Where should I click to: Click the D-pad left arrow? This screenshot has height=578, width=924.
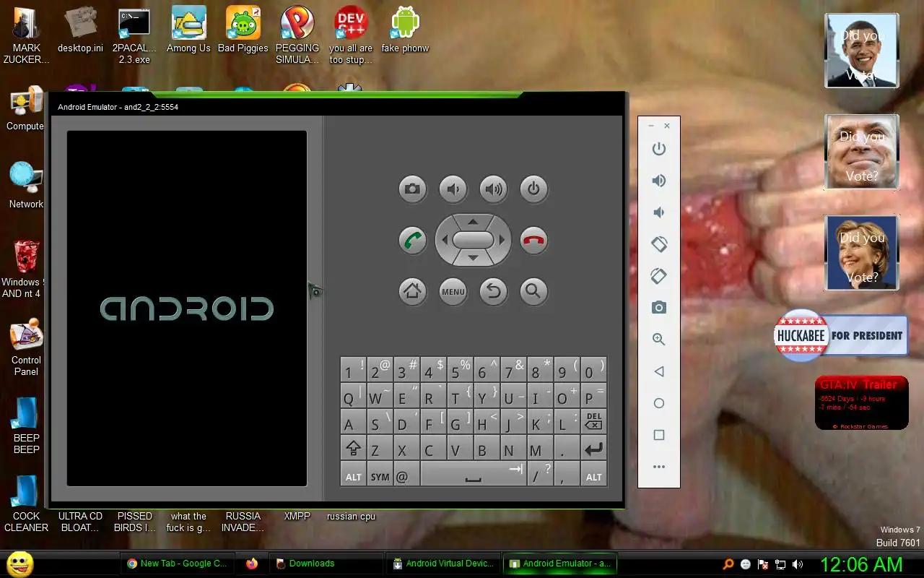444,240
